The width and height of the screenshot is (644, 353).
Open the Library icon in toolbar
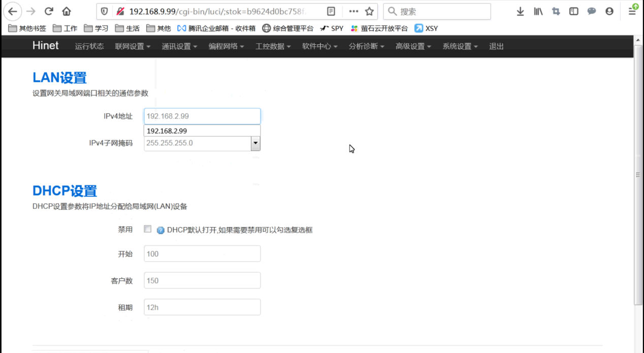pyautogui.click(x=538, y=11)
